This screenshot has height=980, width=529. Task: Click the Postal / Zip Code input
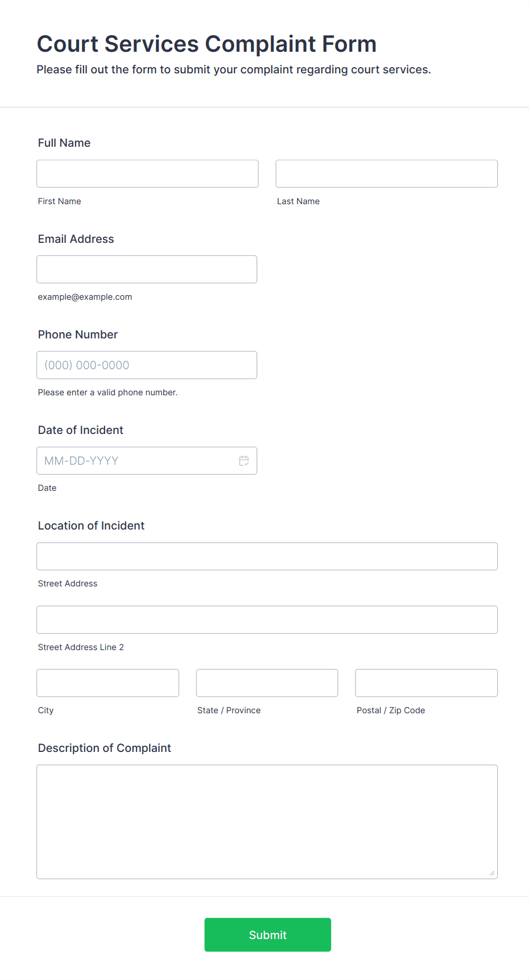pos(427,683)
